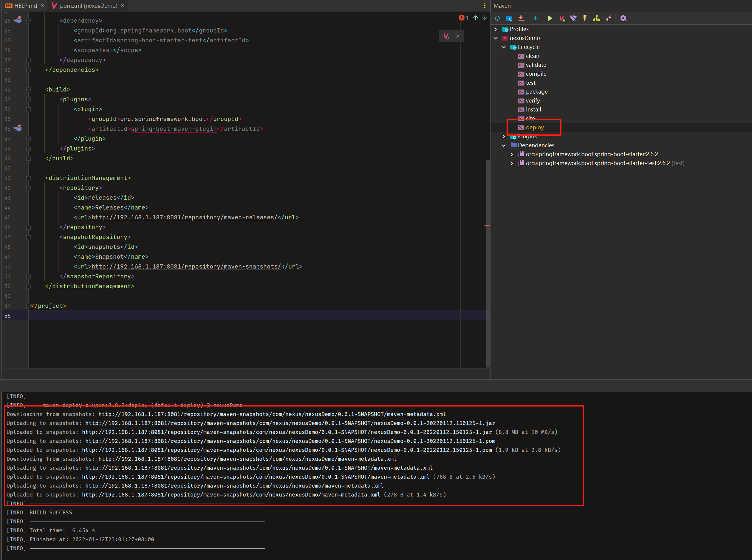Expand spring-boot-starter-test:2.6.2 dependency
Screen dimensions: 752x560
pos(511,163)
